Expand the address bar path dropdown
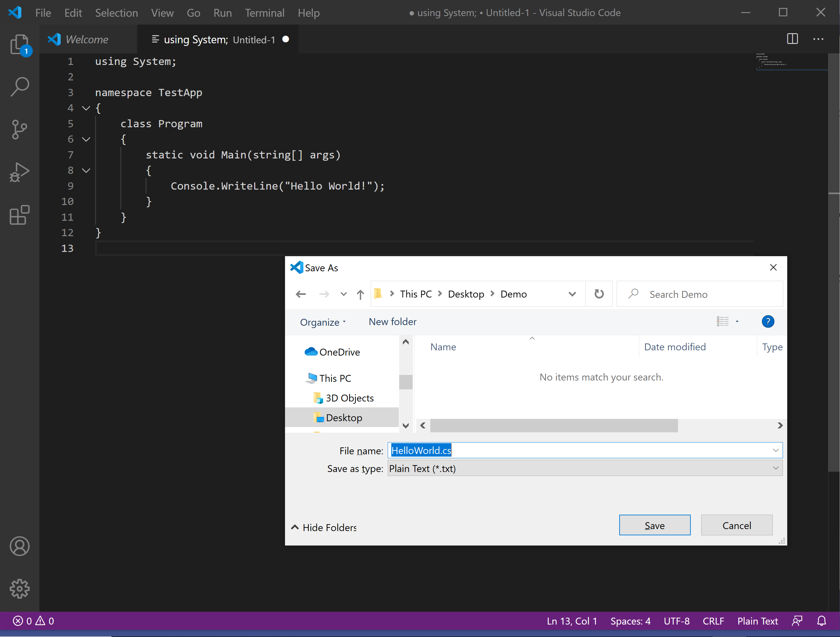Screen dimensions: 840x637 pyautogui.click(x=572, y=294)
